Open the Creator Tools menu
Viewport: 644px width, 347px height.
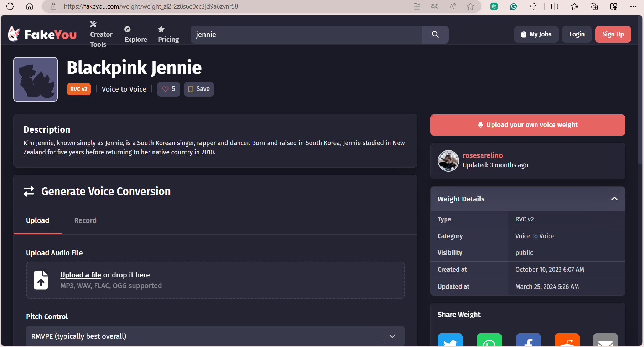point(101,34)
